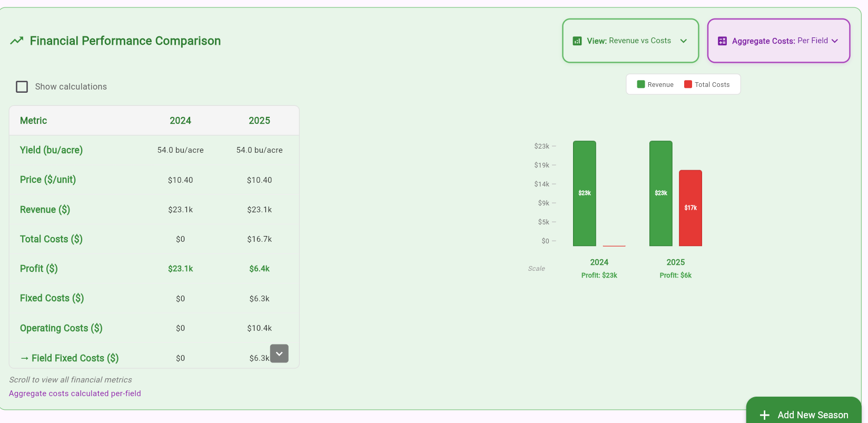Click the aggregate costs per-field note
Screen dimensions: 868x423
click(75, 394)
